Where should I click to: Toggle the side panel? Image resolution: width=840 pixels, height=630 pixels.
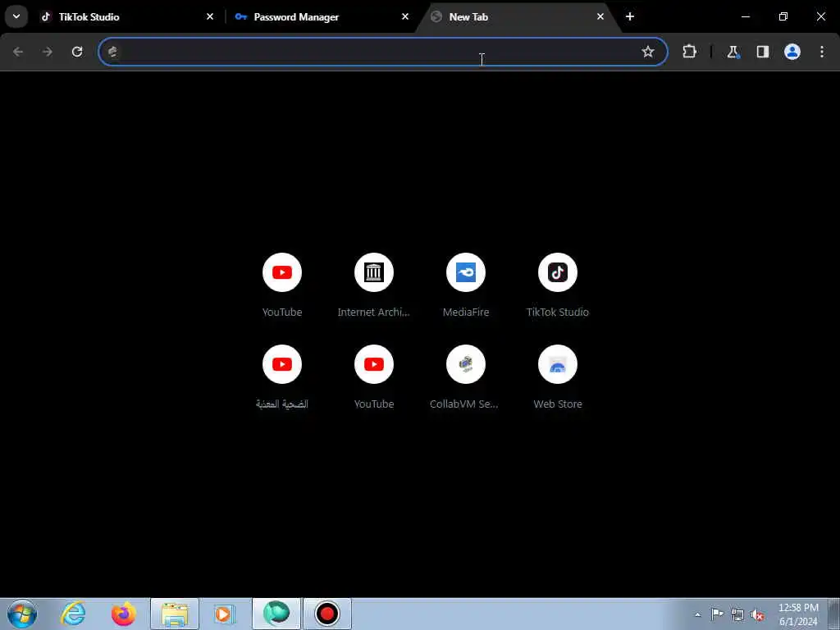click(762, 52)
